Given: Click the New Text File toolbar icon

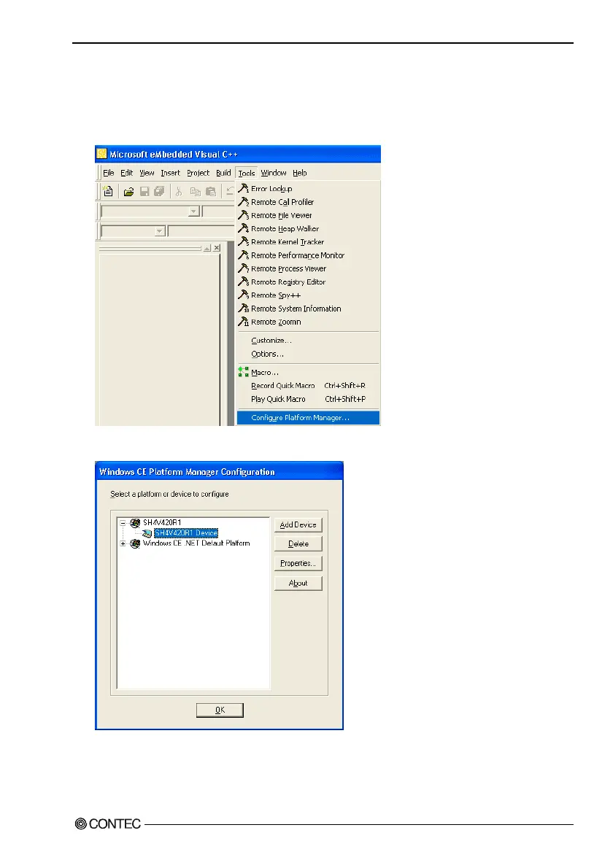Looking at the screenshot, I should (108, 192).
